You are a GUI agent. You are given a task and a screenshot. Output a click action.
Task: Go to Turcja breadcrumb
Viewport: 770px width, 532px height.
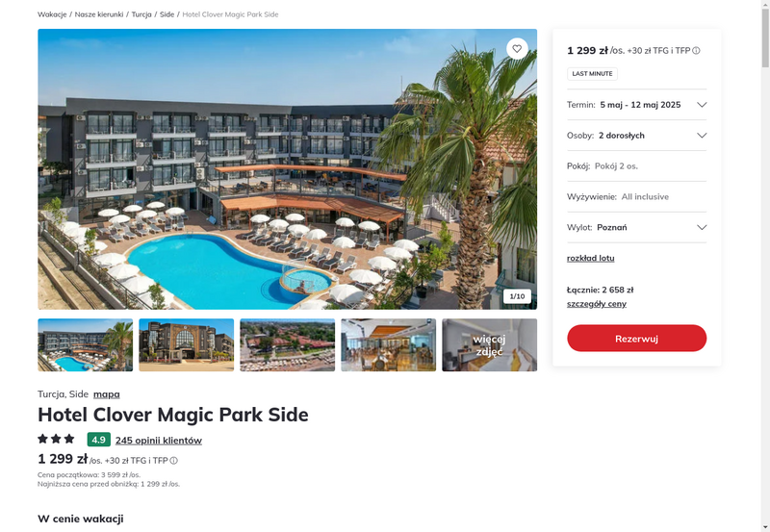[x=141, y=14]
